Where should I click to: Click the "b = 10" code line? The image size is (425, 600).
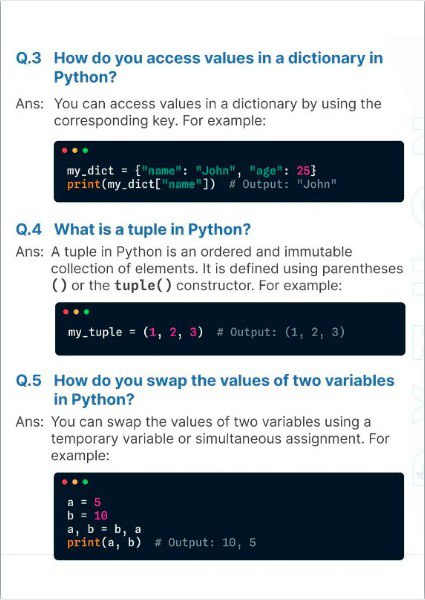tap(88, 515)
